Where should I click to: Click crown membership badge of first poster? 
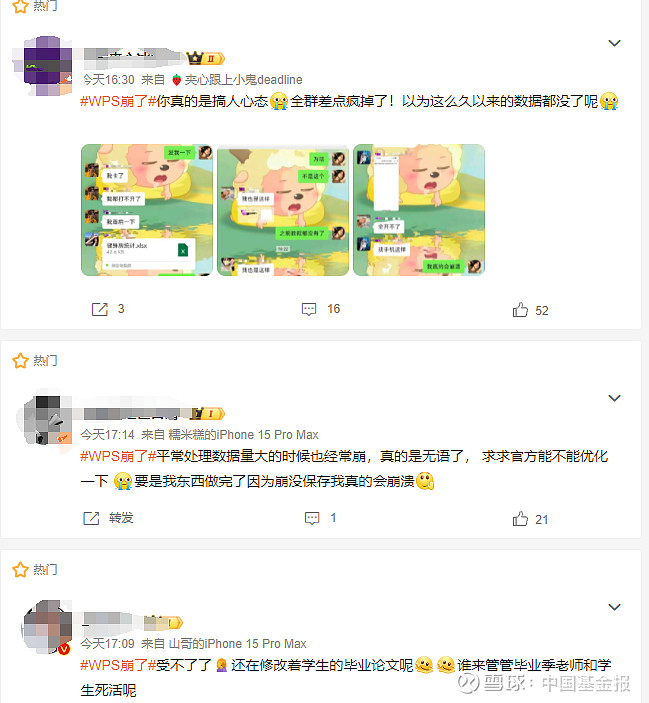coord(205,58)
